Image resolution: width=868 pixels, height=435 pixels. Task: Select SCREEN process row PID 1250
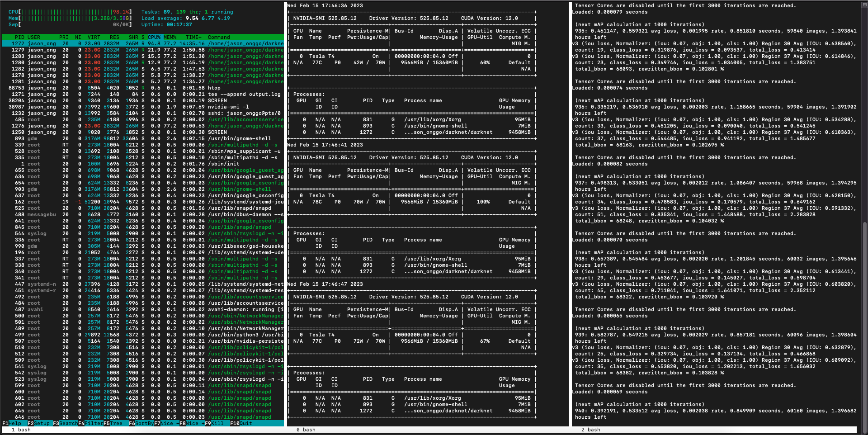click(143, 132)
